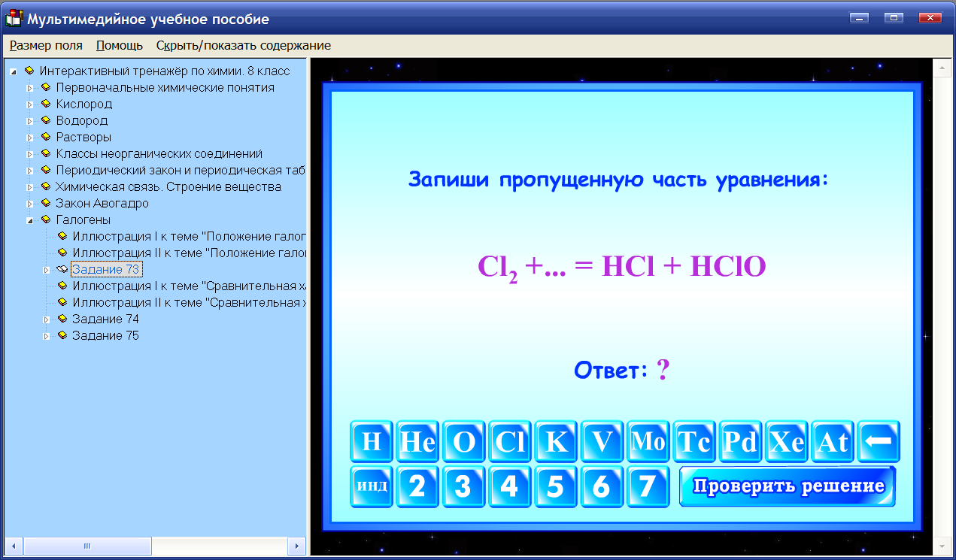Select the H element key

372,441
